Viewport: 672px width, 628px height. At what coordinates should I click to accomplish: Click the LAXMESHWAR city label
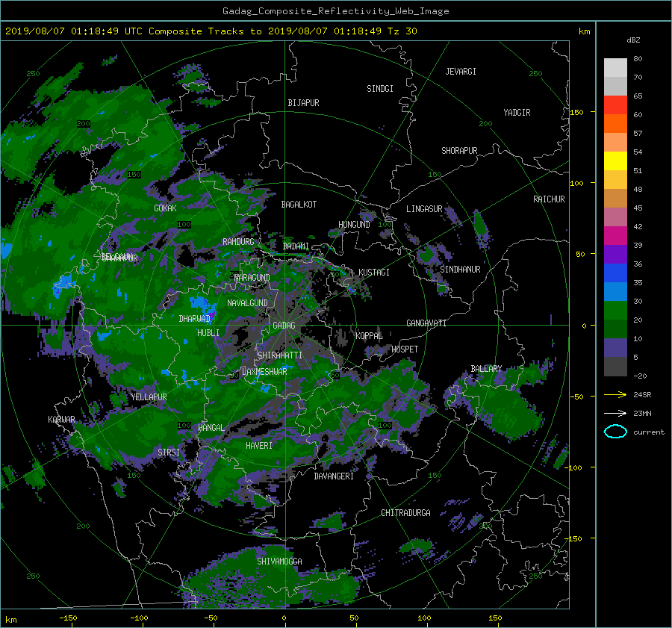(264, 372)
